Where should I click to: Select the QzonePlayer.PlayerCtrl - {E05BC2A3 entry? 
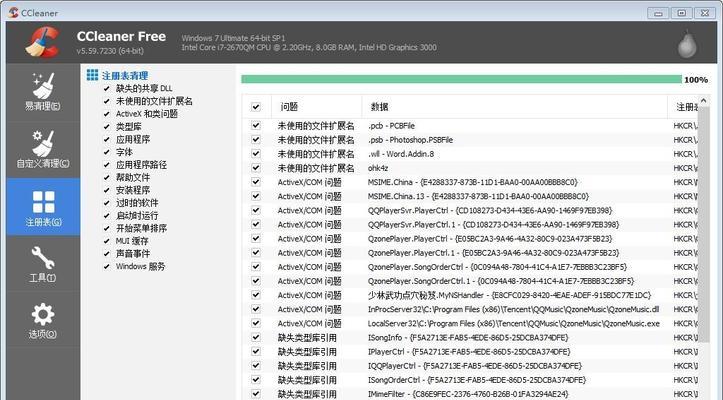[490, 239]
